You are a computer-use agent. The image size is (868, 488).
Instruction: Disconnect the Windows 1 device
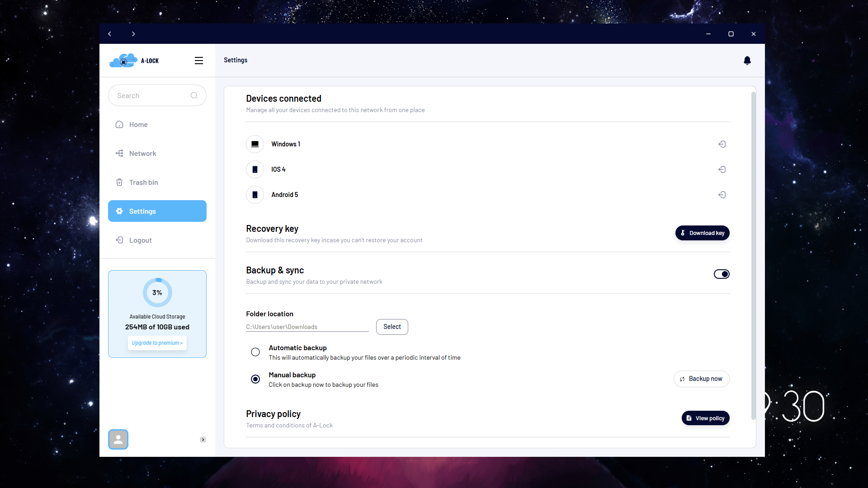tap(722, 144)
